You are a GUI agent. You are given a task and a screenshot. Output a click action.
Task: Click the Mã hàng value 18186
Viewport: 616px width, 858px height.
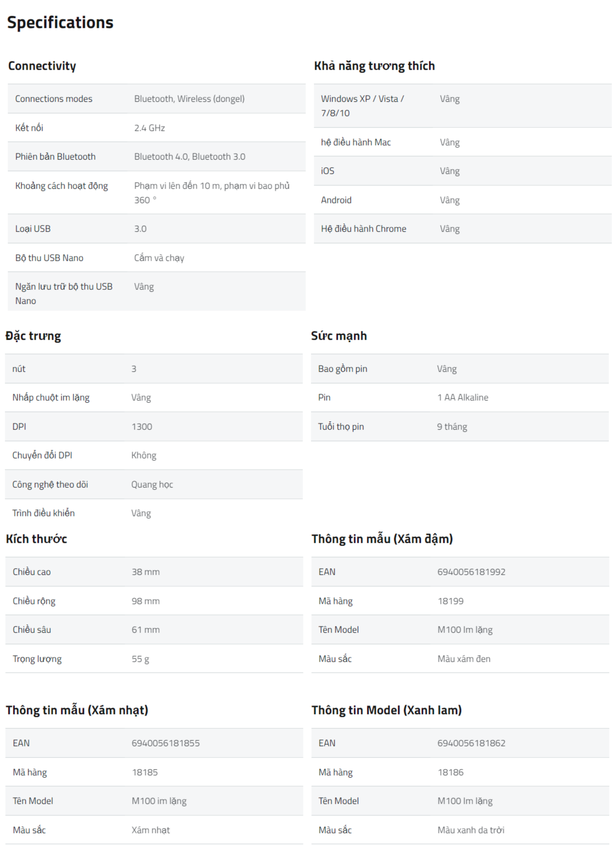tap(450, 772)
